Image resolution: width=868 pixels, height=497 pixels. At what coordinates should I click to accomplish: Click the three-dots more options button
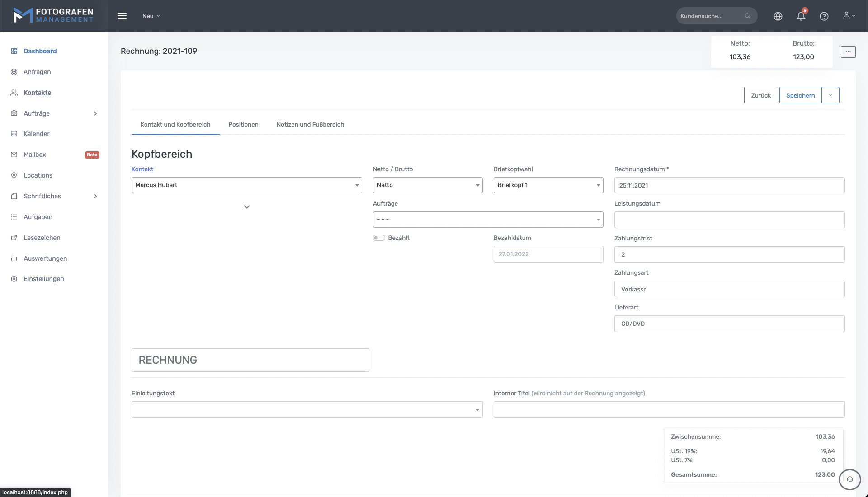point(848,52)
